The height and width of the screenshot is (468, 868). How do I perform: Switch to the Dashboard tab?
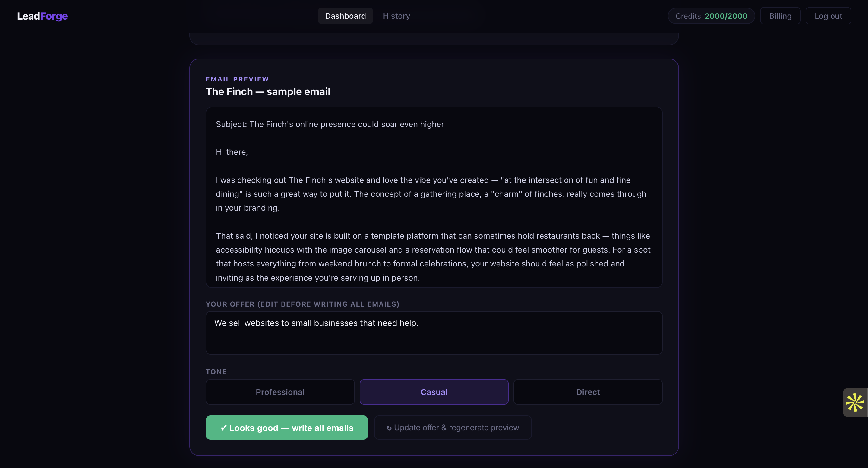(x=345, y=16)
